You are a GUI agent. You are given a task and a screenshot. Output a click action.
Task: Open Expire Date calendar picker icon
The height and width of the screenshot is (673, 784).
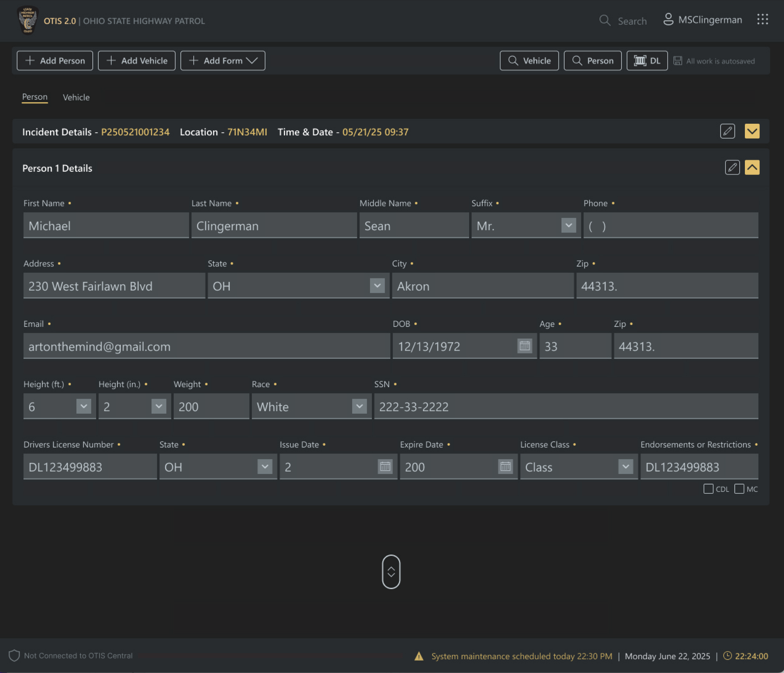505,467
